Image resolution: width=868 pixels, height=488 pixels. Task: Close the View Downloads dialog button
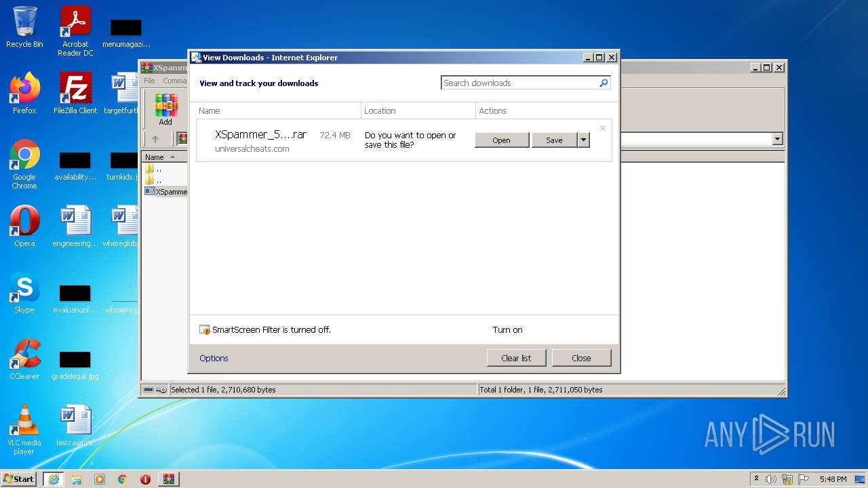point(581,358)
